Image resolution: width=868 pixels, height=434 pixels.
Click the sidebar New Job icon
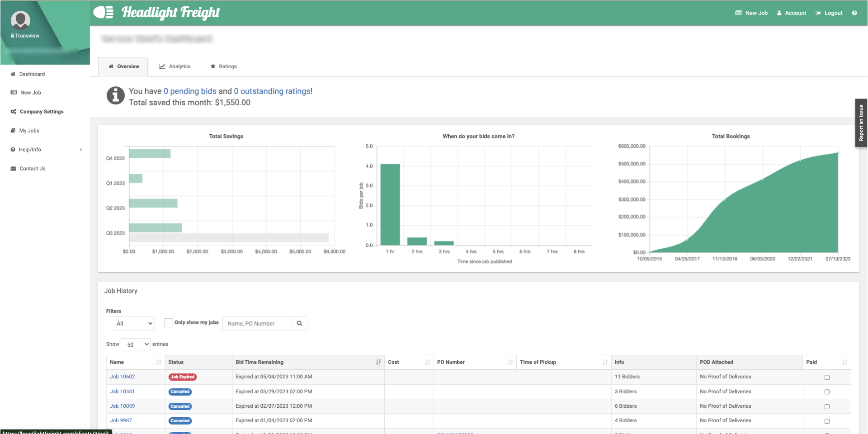14,93
